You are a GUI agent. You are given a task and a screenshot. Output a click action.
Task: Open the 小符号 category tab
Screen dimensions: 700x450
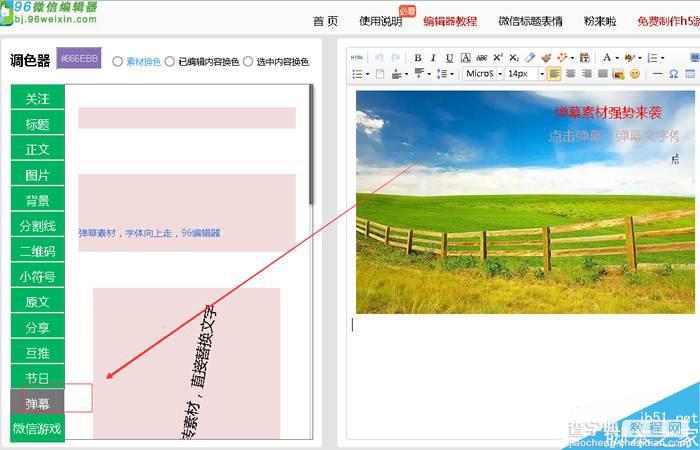pos(38,276)
